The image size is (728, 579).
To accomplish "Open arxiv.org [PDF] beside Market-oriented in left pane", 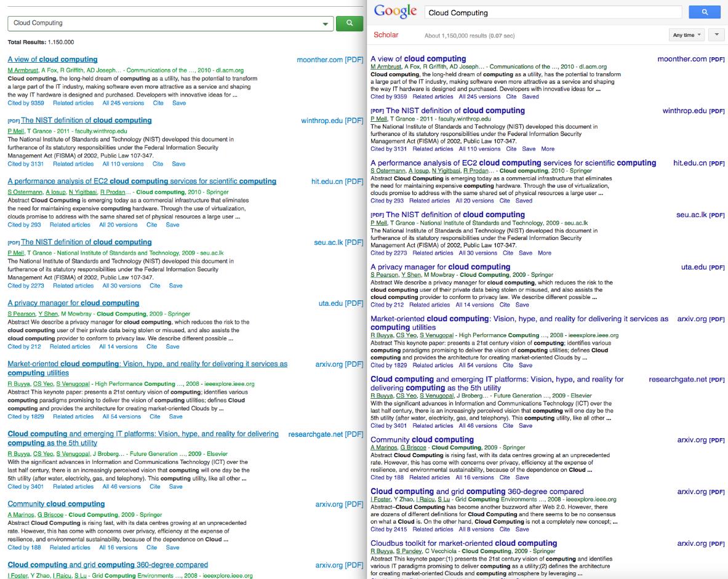I will (x=339, y=364).
